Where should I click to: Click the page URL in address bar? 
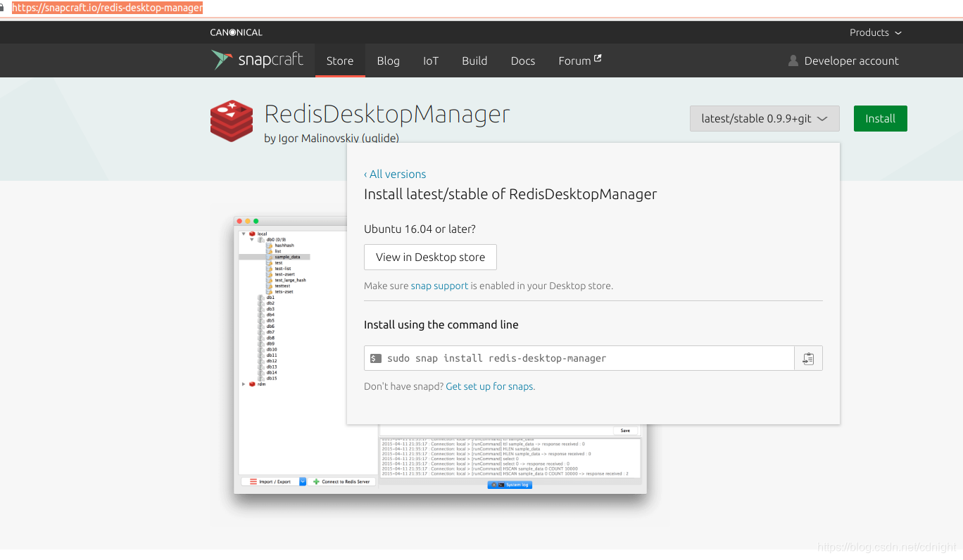pyautogui.click(x=107, y=8)
